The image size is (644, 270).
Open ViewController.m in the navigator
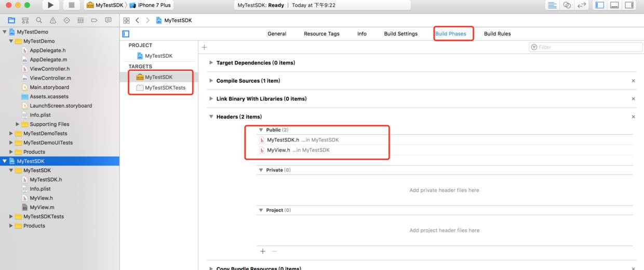pyautogui.click(x=50, y=78)
